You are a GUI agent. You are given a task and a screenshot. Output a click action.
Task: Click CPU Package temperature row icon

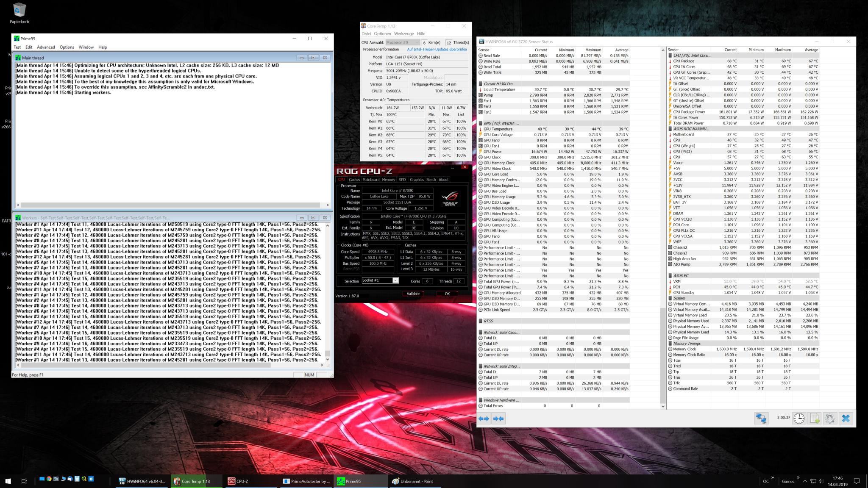click(x=670, y=61)
